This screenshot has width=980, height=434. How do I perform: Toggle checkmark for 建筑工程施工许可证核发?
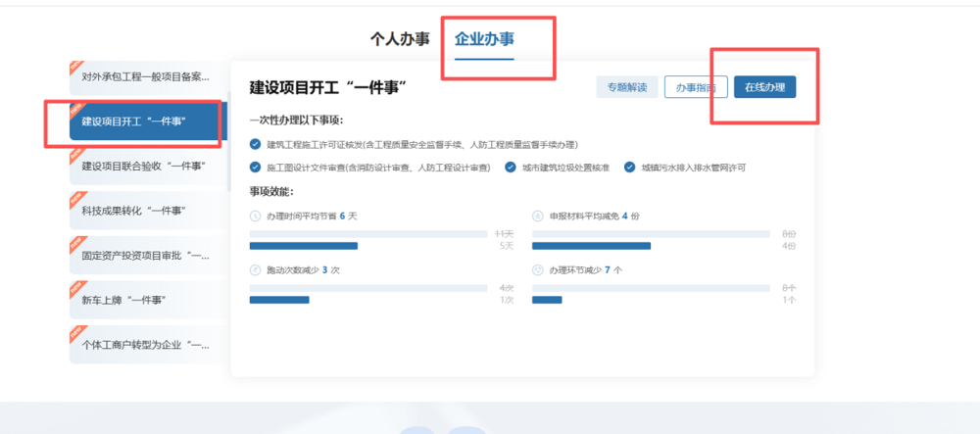(x=255, y=145)
